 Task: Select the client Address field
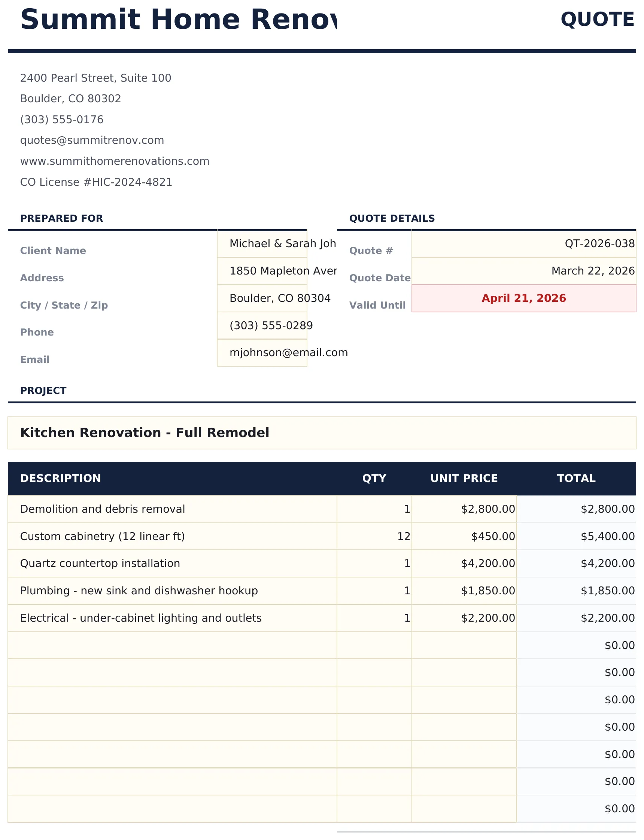[262, 271]
